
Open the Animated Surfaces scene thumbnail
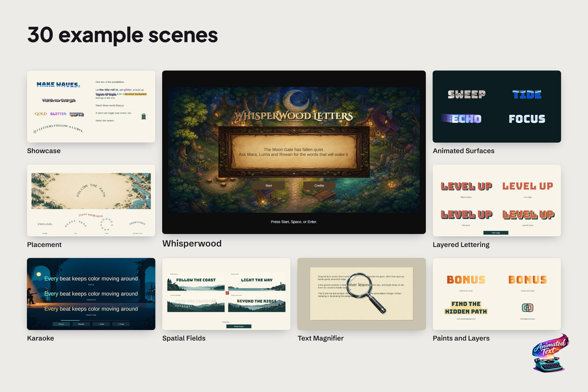point(497,106)
